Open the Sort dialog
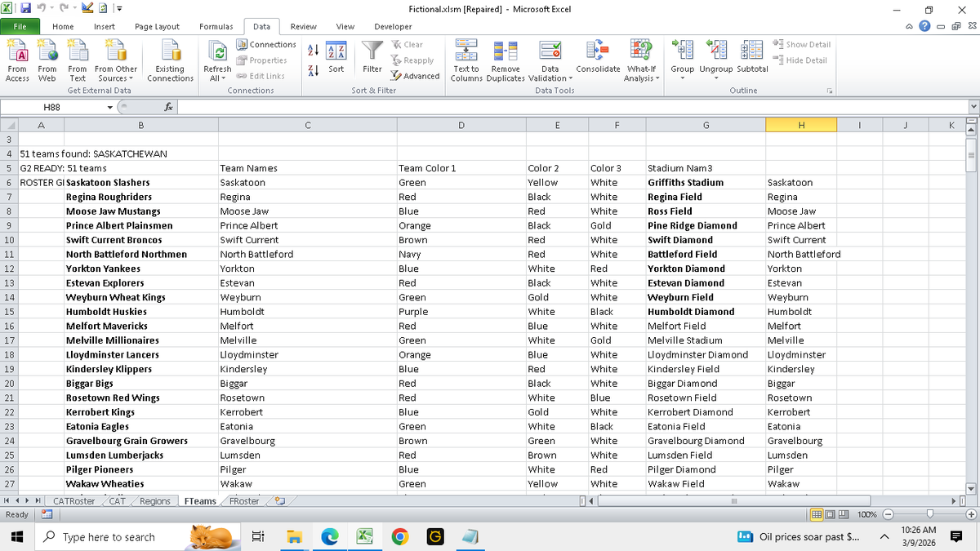This screenshot has width=980, height=551. click(x=336, y=57)
